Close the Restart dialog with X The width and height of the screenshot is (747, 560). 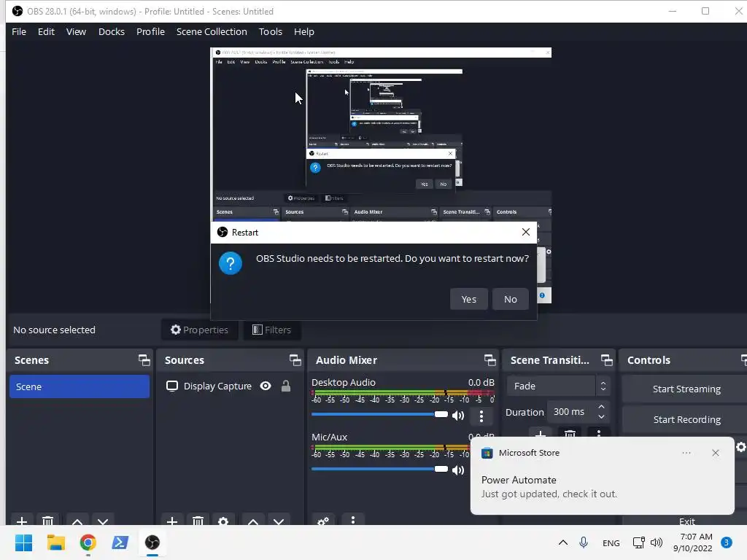pos(525,232)
